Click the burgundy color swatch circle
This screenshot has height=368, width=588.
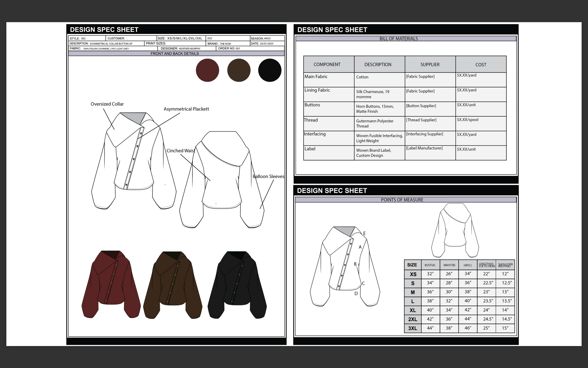click(x=207, y=70)
